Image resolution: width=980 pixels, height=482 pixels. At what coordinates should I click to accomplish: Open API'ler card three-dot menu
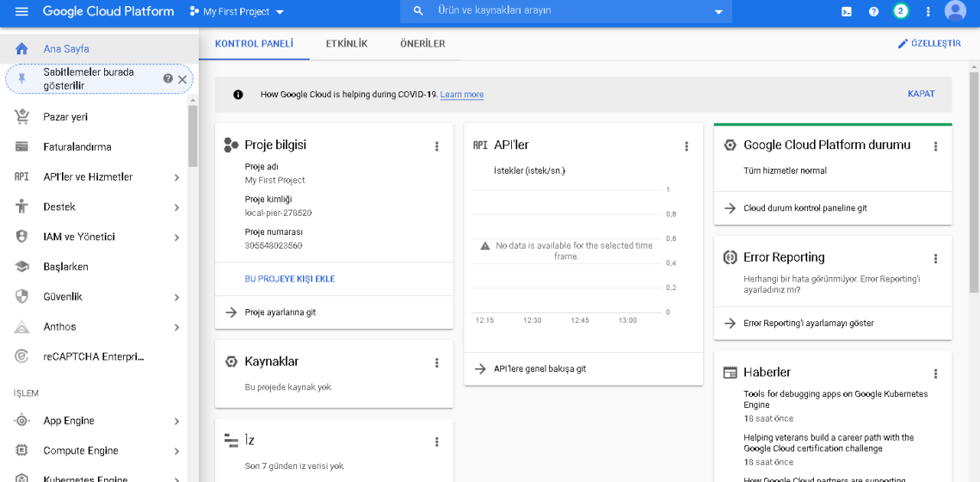pyautogui.click(x=687, y=146)
